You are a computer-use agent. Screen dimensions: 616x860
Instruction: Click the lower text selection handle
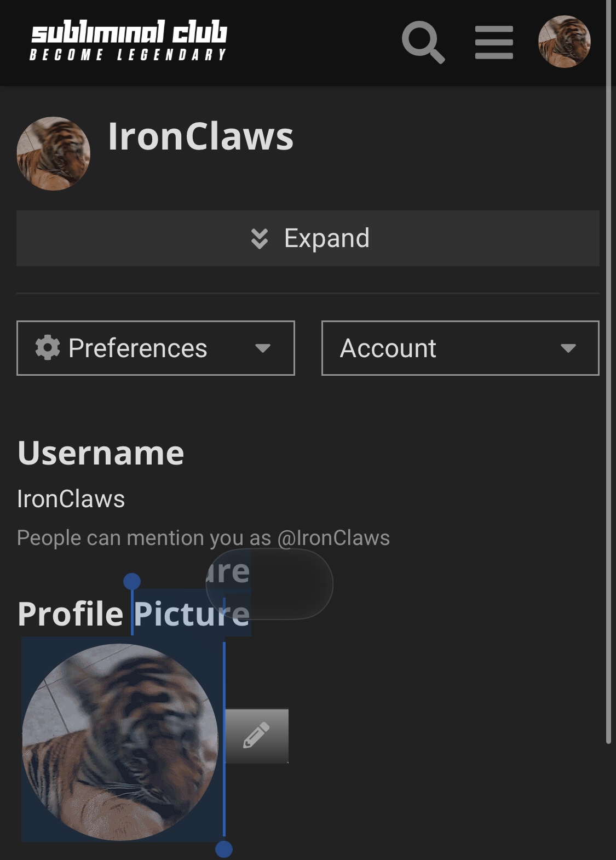(x=224, y=849)
